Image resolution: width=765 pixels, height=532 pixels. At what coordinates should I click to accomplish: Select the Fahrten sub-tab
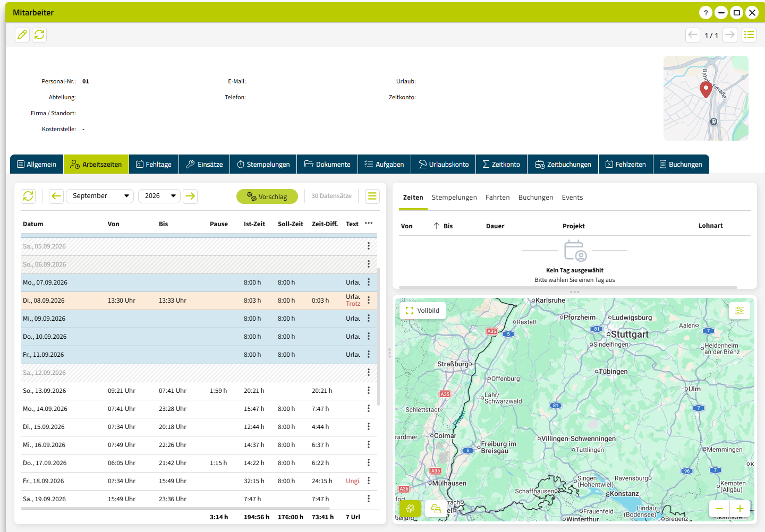(x=498, y=198)
